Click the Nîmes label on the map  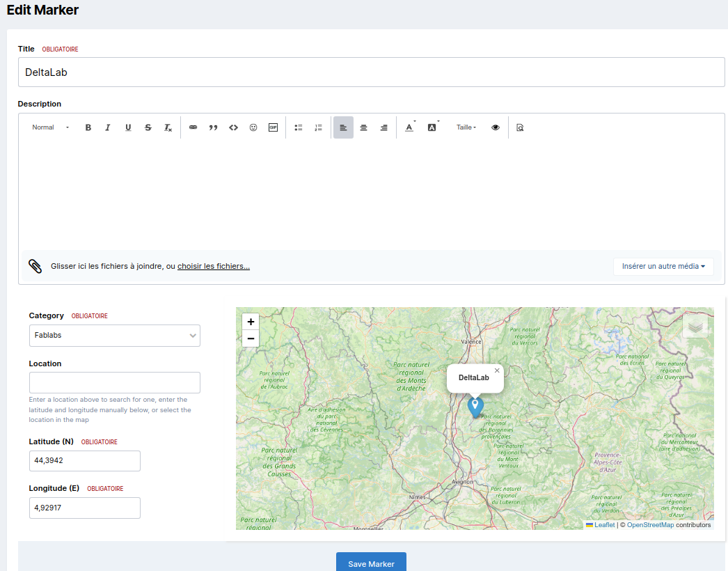pyautogui.click(x=417, y=497)
